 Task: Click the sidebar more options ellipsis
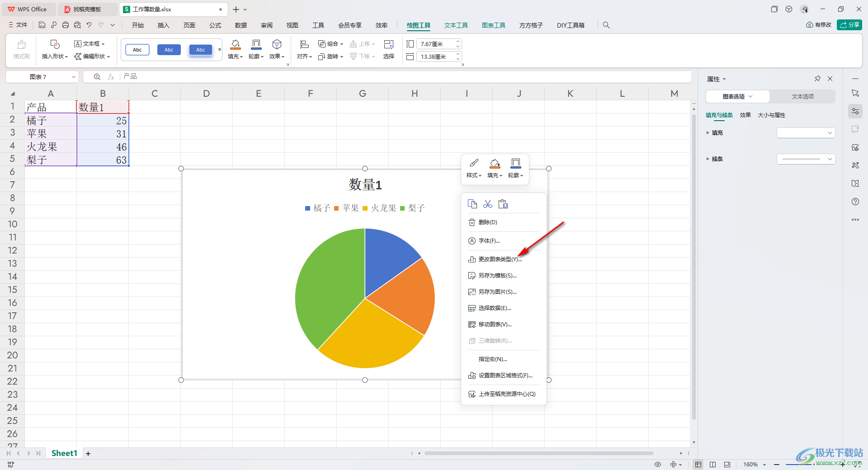point(855,220)
